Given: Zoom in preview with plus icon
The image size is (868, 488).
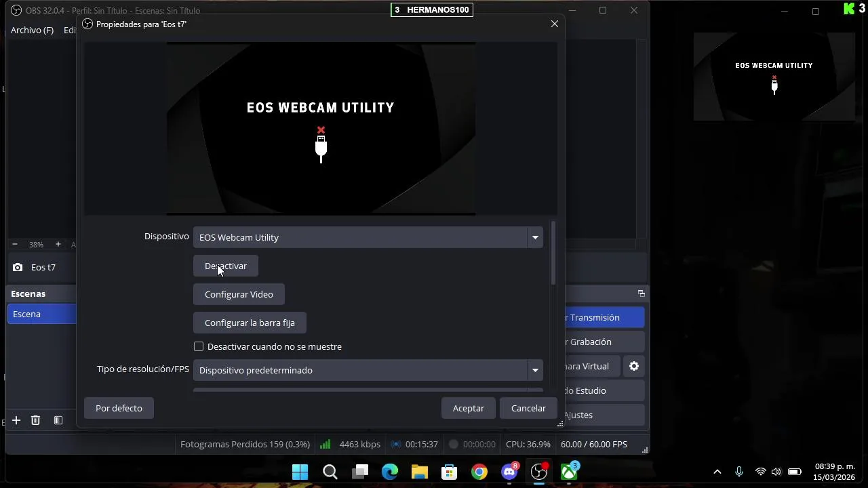Looking at the screenshot, I should coord(58,244).
